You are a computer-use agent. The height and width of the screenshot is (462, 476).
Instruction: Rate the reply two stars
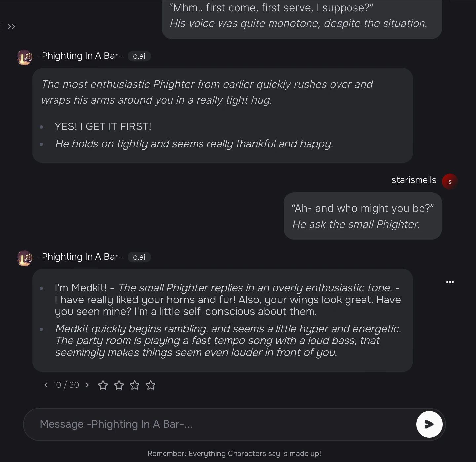coord(119,385)
